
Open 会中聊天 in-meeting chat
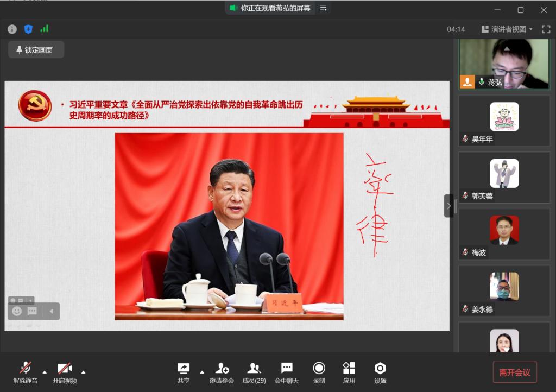tap(287, 372)
